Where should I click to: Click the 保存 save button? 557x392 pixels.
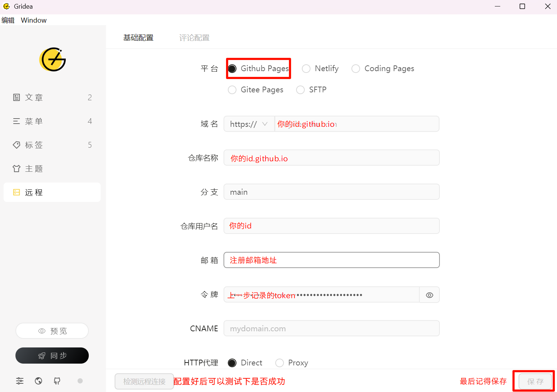click(x=535, y=381)
